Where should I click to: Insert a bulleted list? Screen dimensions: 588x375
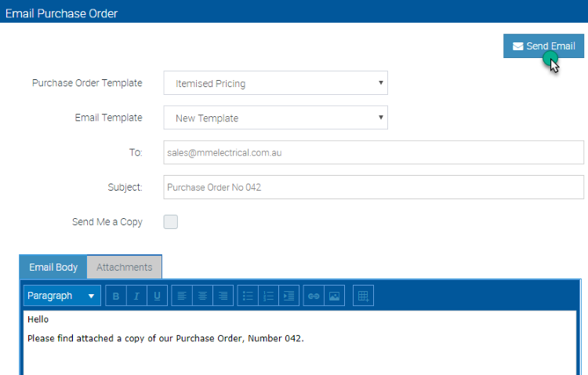(248, 296)
